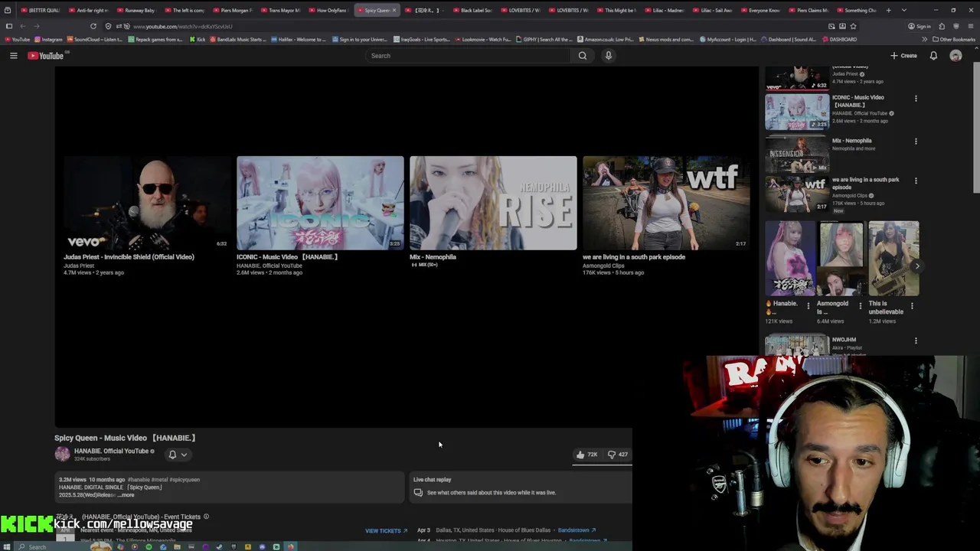980x551 pixels.
Task: Open sidebar NWOJHM playlist title
Action: (844, 340)
